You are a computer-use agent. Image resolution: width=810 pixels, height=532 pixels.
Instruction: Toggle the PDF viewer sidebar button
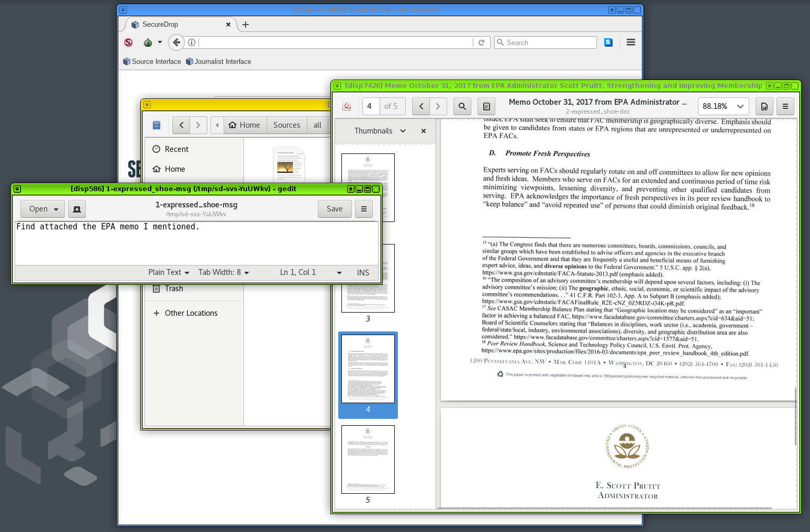click(x=486, y=106)
